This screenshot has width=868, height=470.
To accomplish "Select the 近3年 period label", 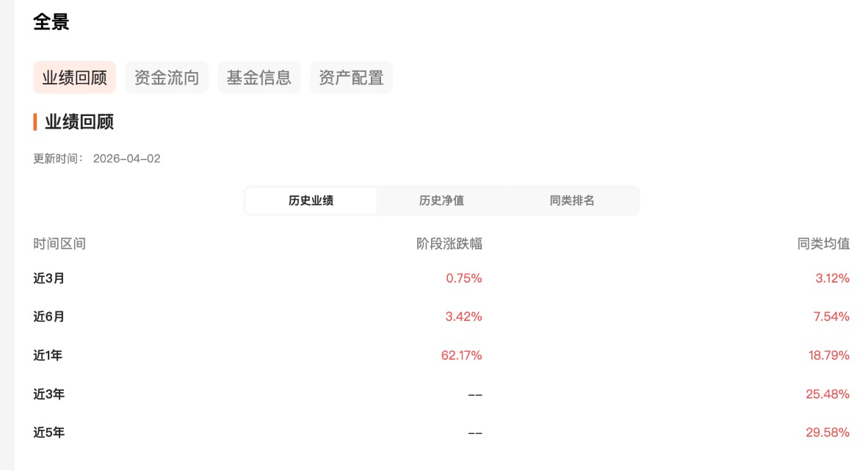I will [48, 394].
